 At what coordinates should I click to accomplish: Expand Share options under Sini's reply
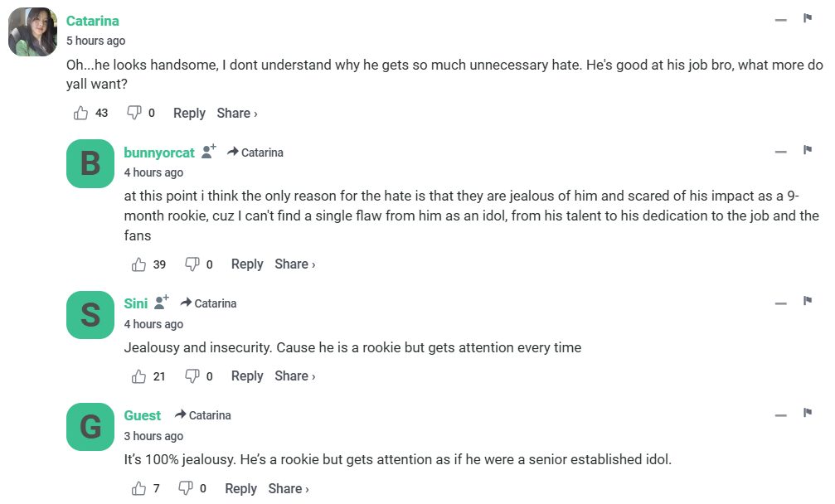click(x=295, y=376)
